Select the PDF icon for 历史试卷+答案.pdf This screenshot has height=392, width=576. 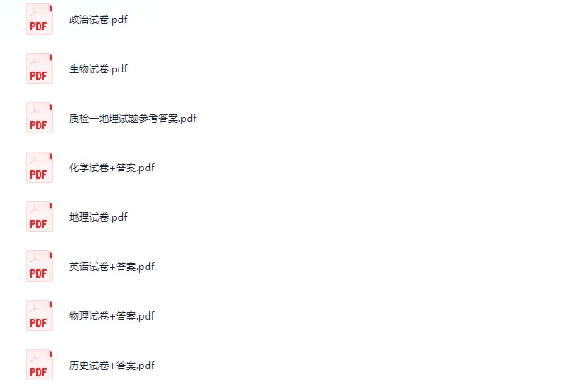pyautogui.click(x=40, y=365)
